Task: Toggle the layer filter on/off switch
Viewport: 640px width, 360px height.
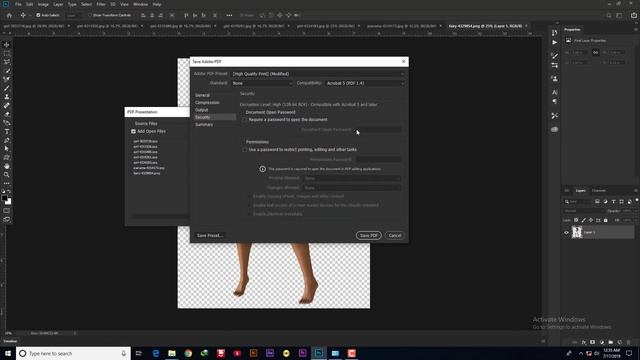Action: [637, 201]
